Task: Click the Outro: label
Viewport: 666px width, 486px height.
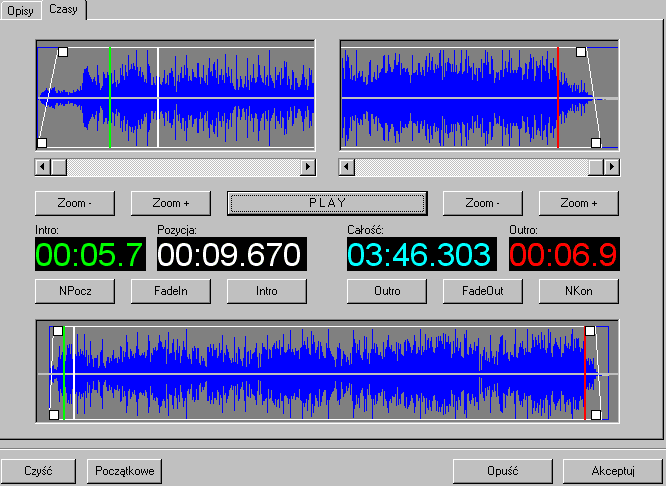Action: point(523,230)
